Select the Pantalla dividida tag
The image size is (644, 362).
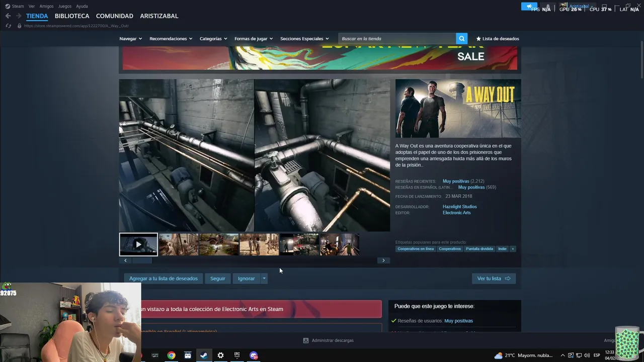click(x=479, y=249)
